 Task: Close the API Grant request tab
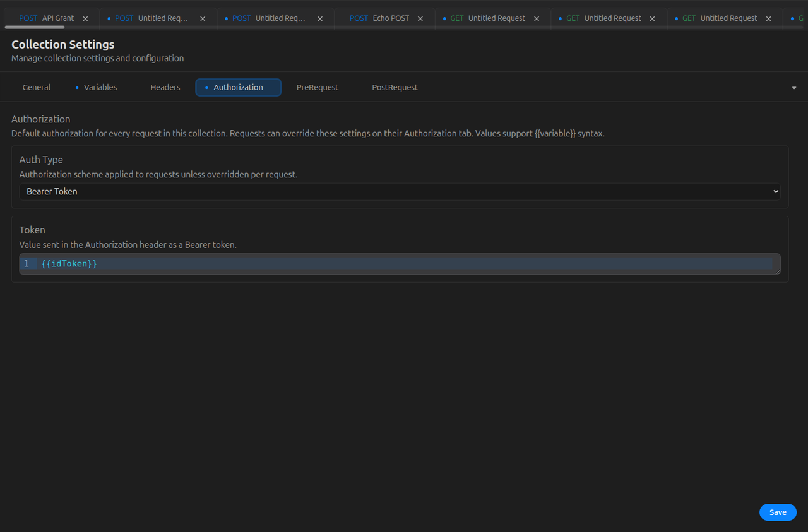(x=85, y=19)
